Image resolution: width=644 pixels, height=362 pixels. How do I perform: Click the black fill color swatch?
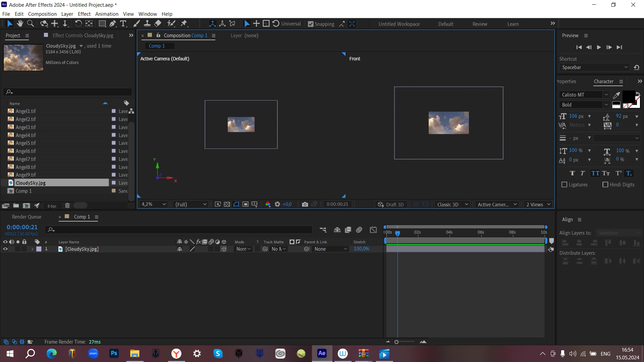click(x=628, y=97)
